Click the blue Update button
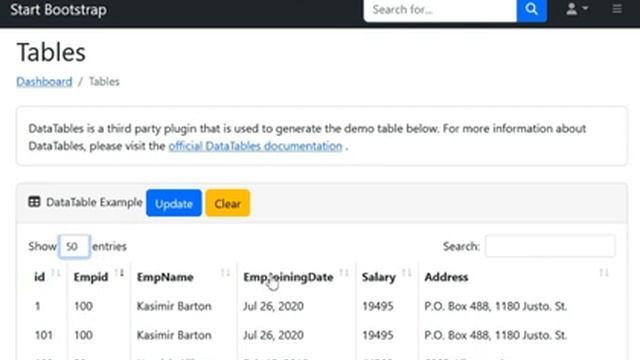Viewport: 640px width, 360px height. point(174,203)
